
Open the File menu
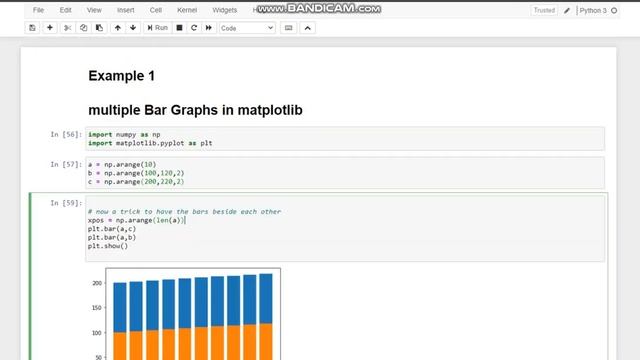[38, 10]
